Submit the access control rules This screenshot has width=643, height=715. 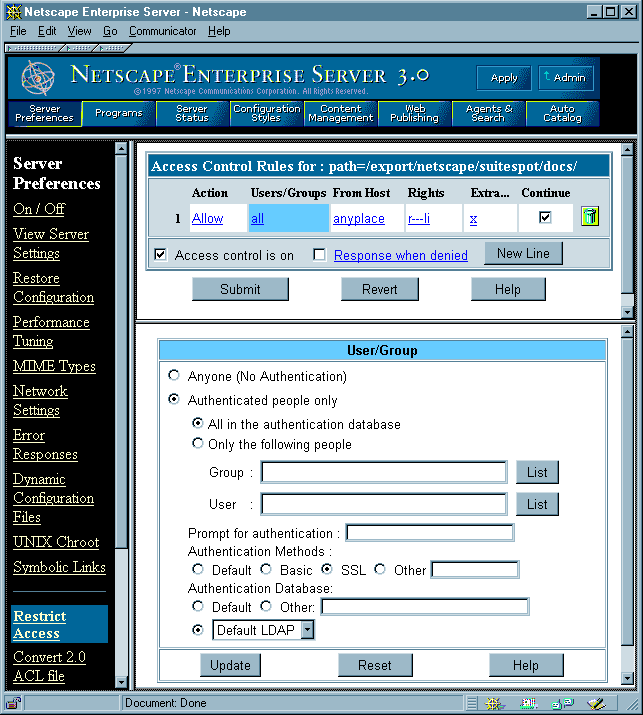tap(240, 289)
